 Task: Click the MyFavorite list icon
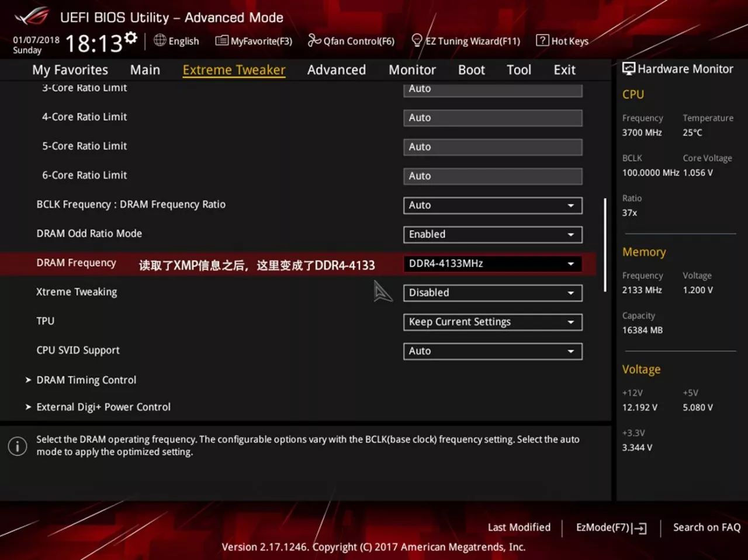pos(221,40)
